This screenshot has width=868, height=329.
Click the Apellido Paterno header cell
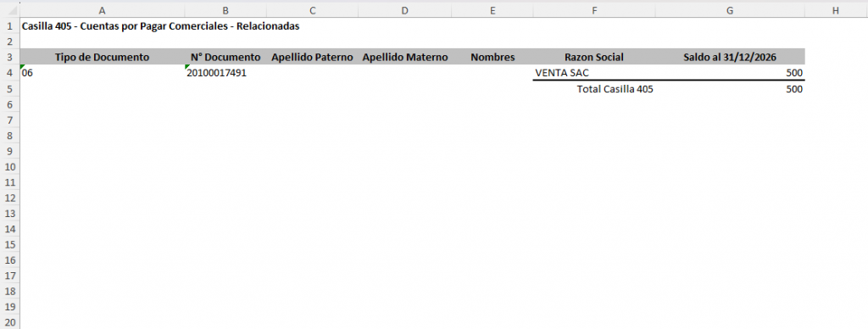click(x=312, y=57)
